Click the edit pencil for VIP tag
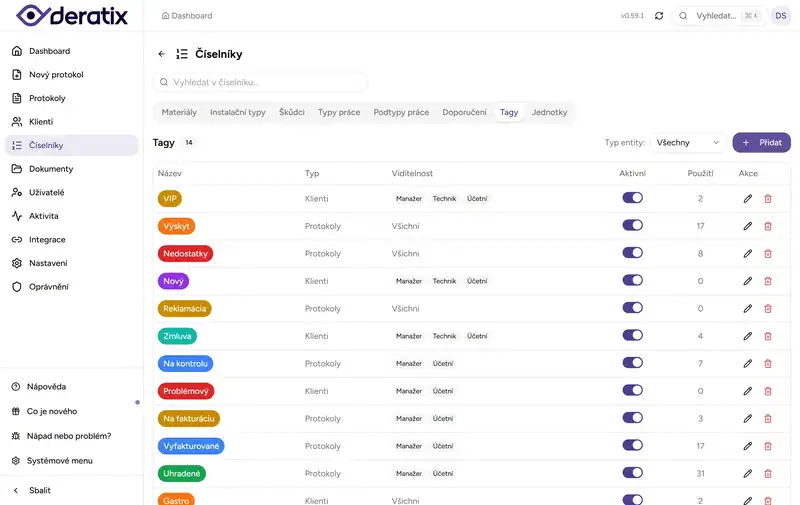This screenshot has height=505, width=800. tap(747, 199)
